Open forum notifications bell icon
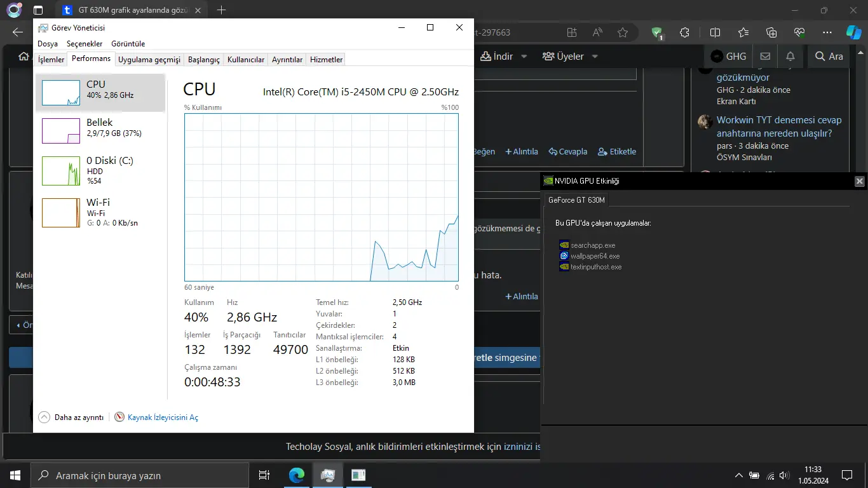Viewport: 868px width, 488px height. [x=790, y=57]
